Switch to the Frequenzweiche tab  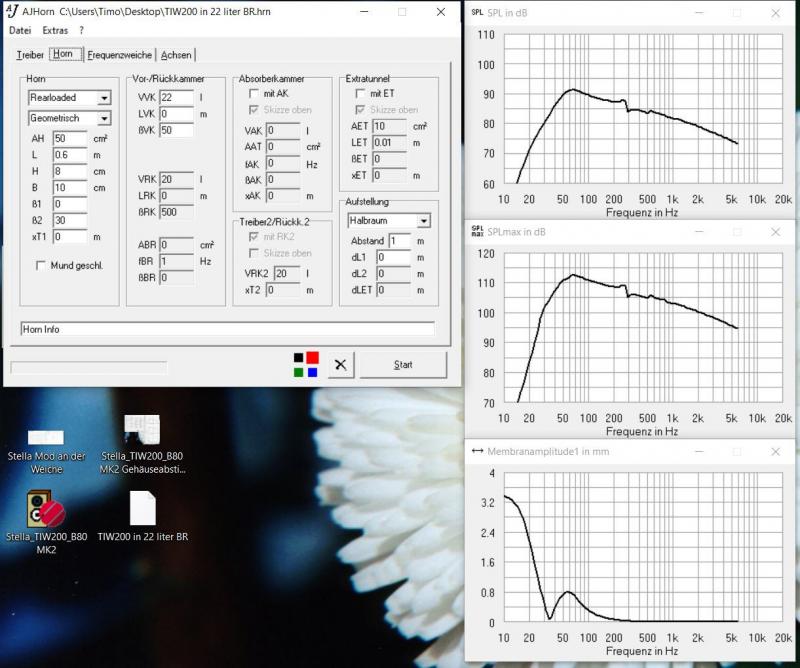click(x=120, y=55)
